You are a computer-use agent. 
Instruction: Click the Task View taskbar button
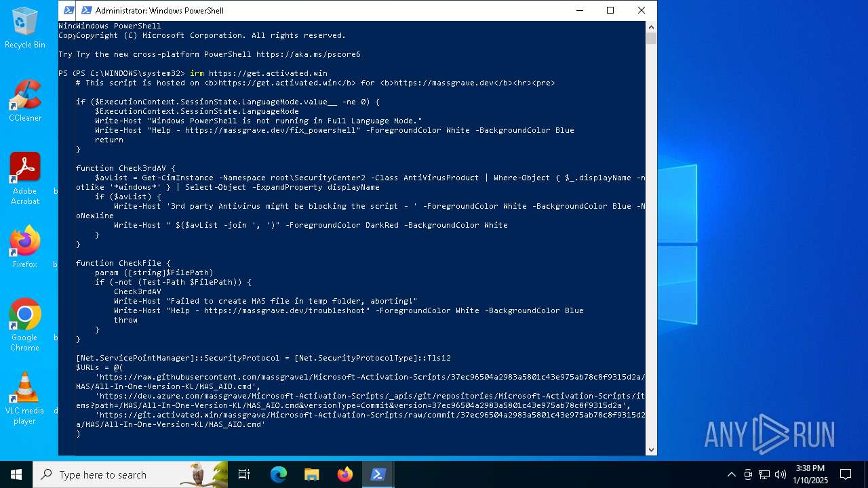(x=244, y=474)
